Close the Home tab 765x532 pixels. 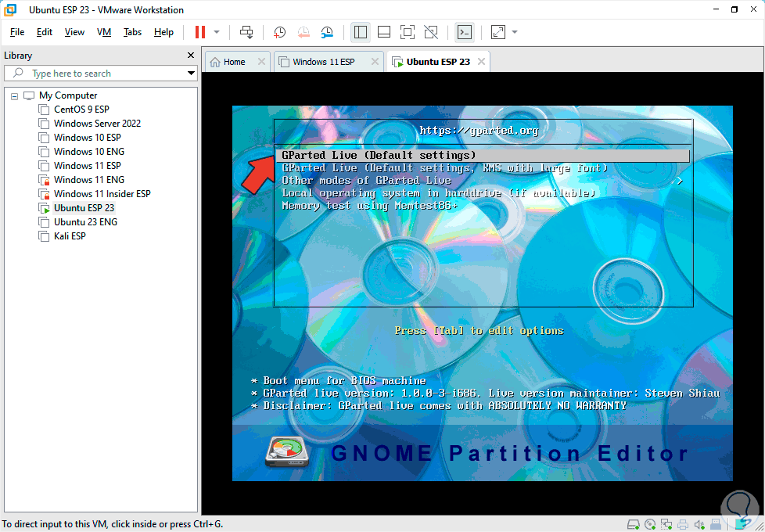261,62
